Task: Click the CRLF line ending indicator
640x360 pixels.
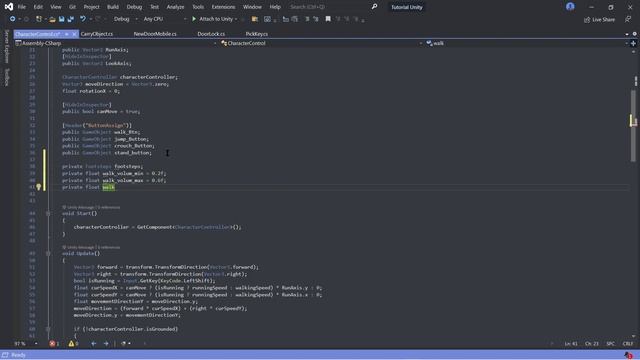Action: [x=627, y=344]
